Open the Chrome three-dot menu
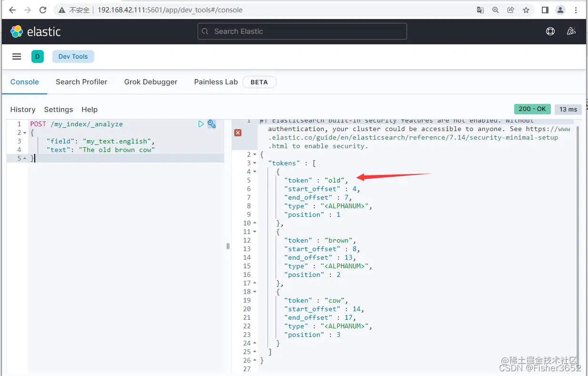 576,10
